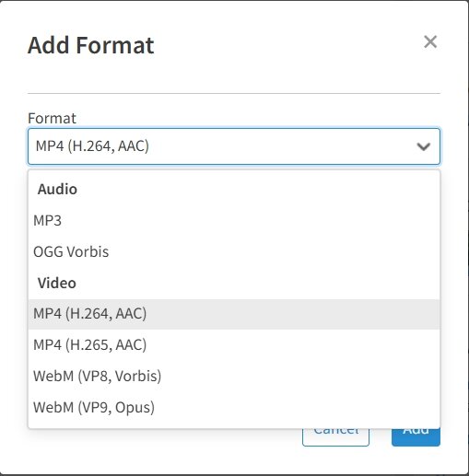Select WebM (VP9, Opus) format

[x=234, y=408]
